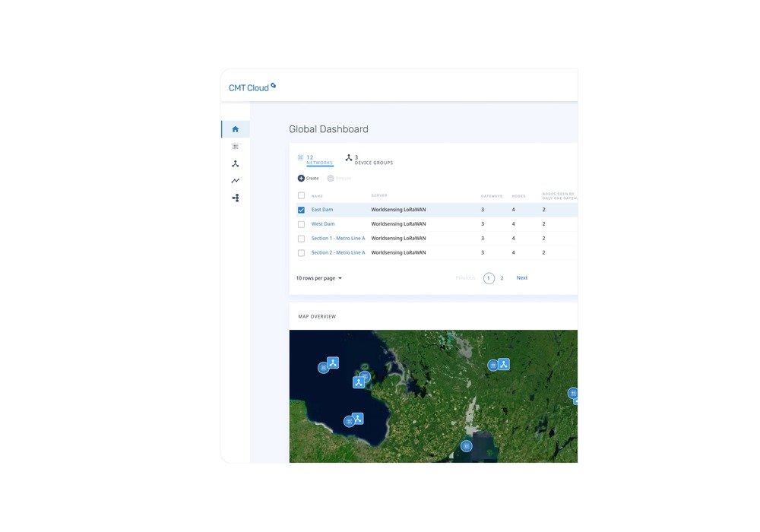Select page 1 in pagination
This screenshot has width=760, height=532.
(489, 278)
